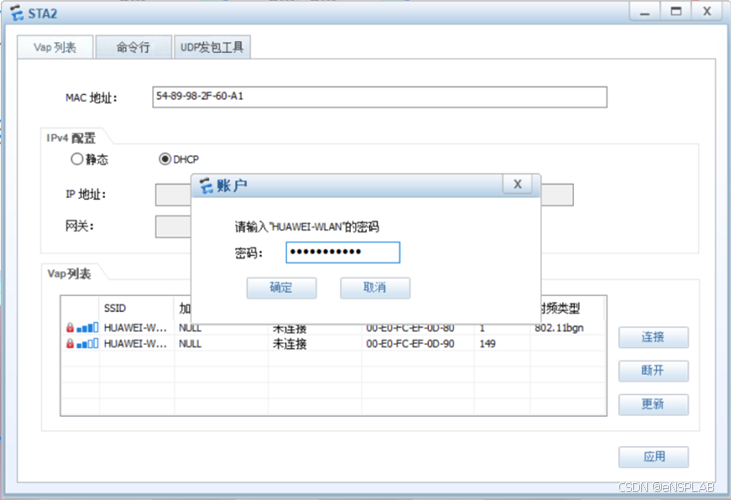The height and width of the screenshot is (500, 731).
Task: Click signal bars for the 00-E0-FC-EF-0D-80 network
Action: (x=88, y=328)
